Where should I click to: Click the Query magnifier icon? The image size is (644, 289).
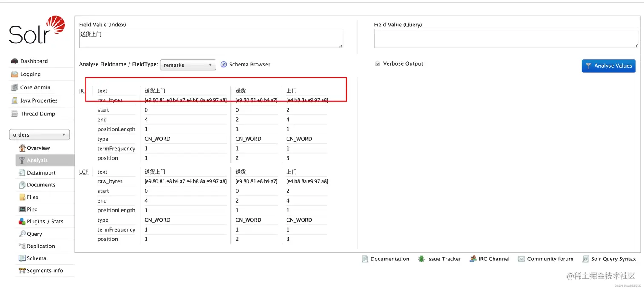click(x=22, y=234)
